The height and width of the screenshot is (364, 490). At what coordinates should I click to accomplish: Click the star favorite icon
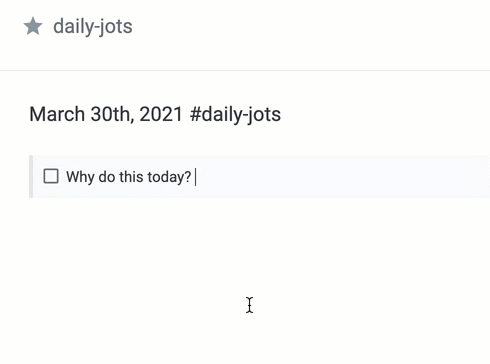pyautogui.click(x=33, y=27)
